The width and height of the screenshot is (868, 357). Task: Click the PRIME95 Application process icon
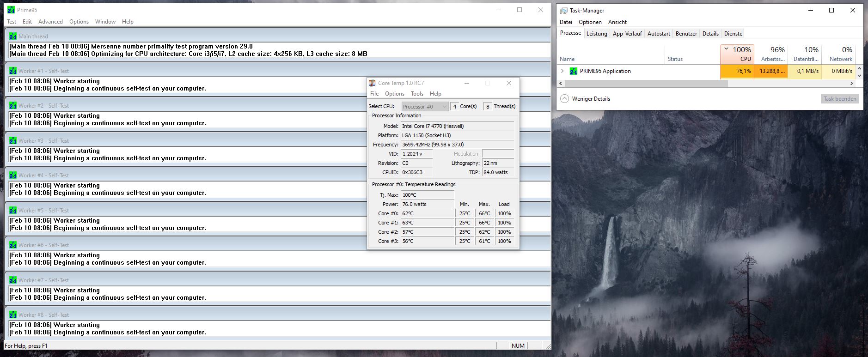(x=574, y=71)
